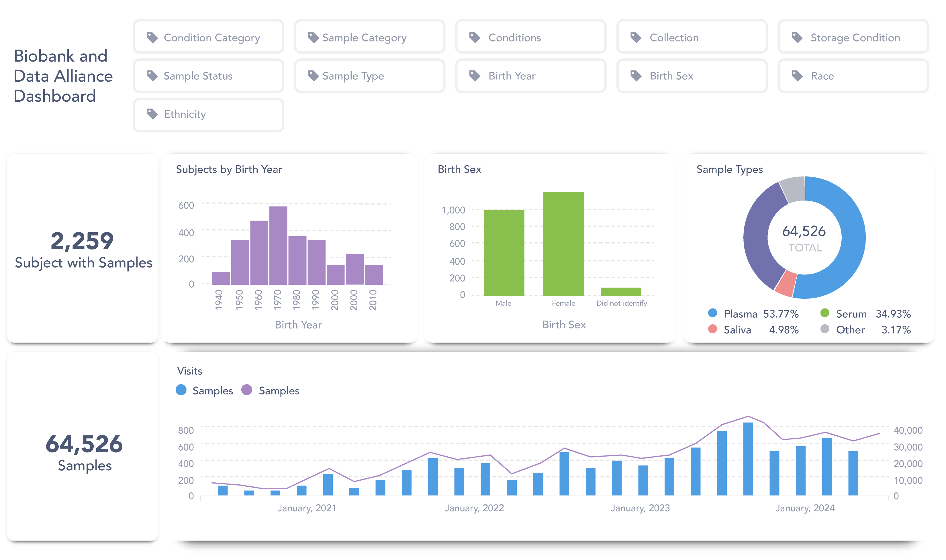Screen dimensions: 946x560
Task: Click the Did not identify bar
Action: pos(621,291)
